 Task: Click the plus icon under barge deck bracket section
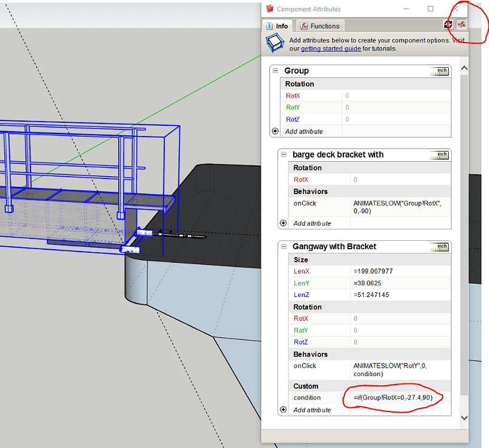[x=283, y=223]
